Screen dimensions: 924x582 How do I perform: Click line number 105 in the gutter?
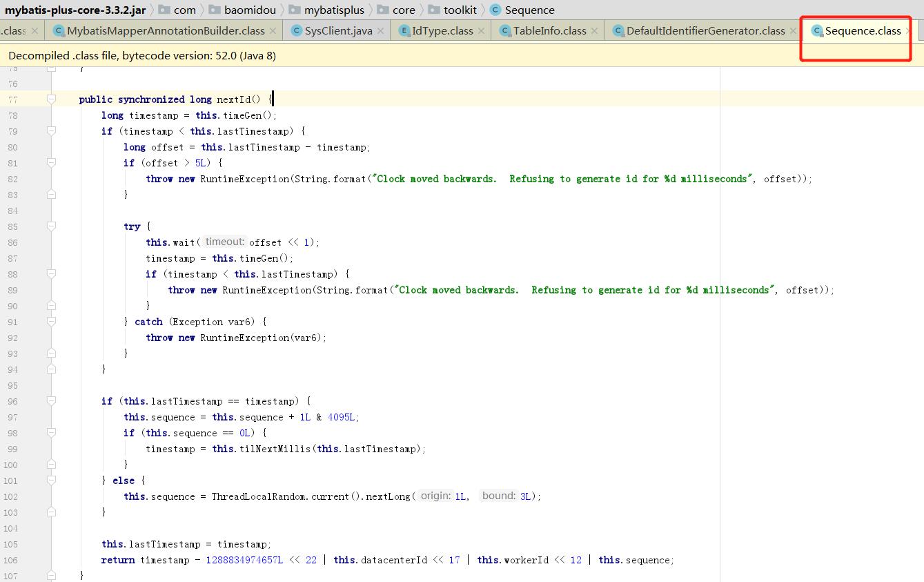tap(10, 544)
